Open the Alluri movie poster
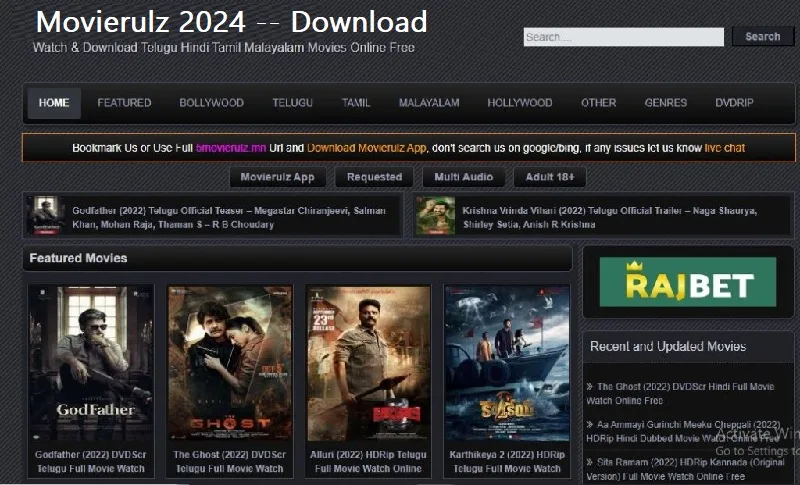Viewport: 800px width, 485px height. click(x=368, y=363)
